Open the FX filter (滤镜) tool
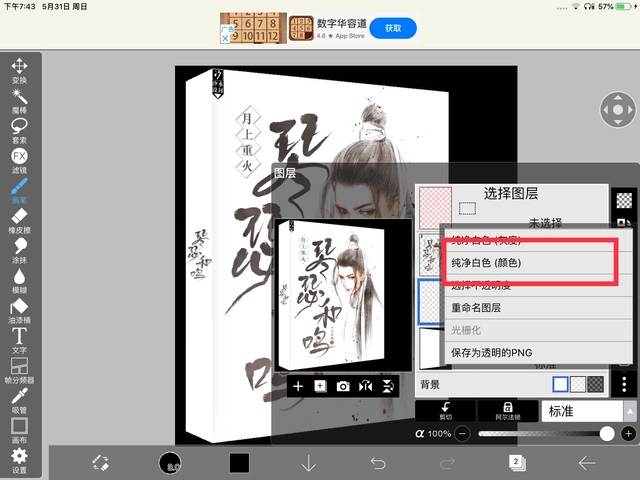 point(19,160)
